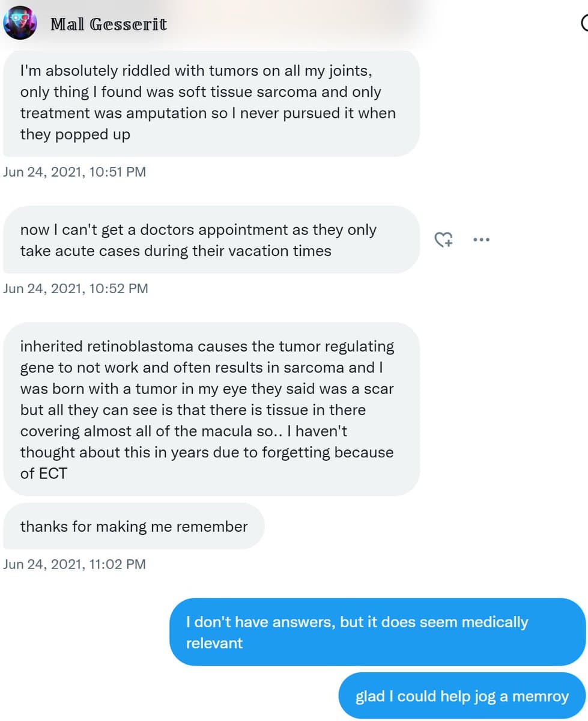588x721 pixels.
Task: Click "vacation times" text in second message
Action: click(x=283, y=251)
